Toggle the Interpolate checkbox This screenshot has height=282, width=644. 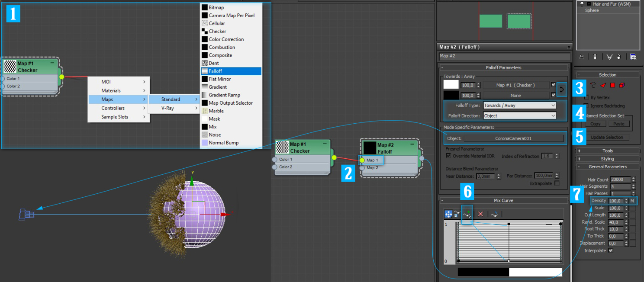coord(611,251)
